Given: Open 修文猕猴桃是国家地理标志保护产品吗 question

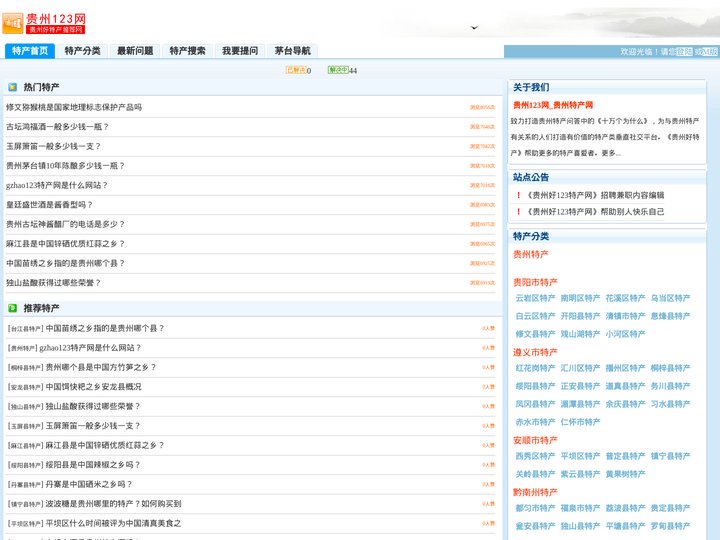Looking at the screenshot, I should point(74,107).
